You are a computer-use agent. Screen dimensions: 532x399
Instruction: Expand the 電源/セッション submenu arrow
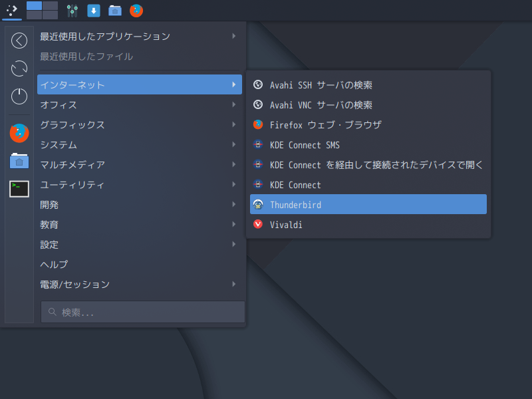click(234, 284)
